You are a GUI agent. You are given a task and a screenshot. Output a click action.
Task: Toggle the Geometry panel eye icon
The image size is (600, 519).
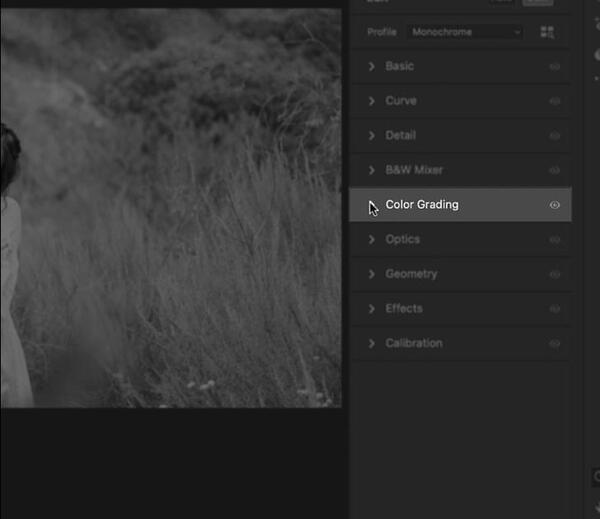554,274
